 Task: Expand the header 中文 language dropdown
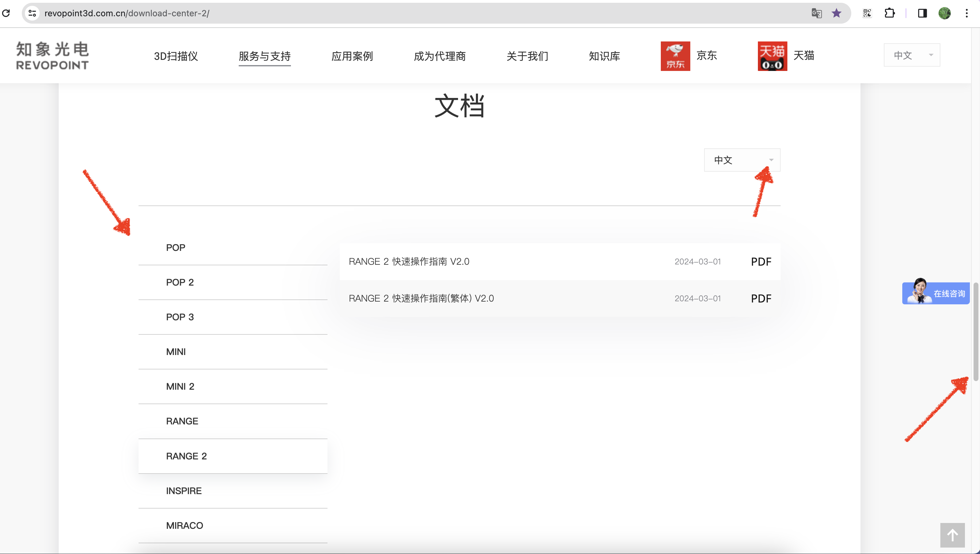(x=911, y=55)
